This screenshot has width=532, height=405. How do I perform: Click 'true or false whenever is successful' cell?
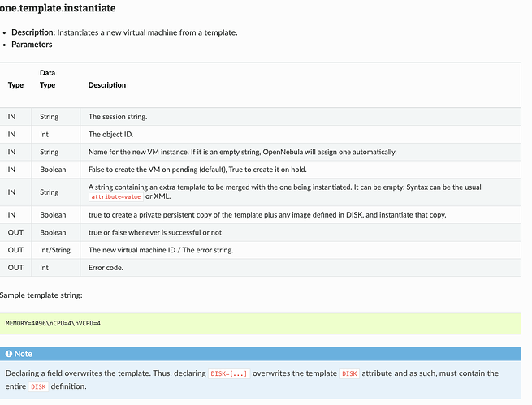pyautogui.click(x=154, y=233)
